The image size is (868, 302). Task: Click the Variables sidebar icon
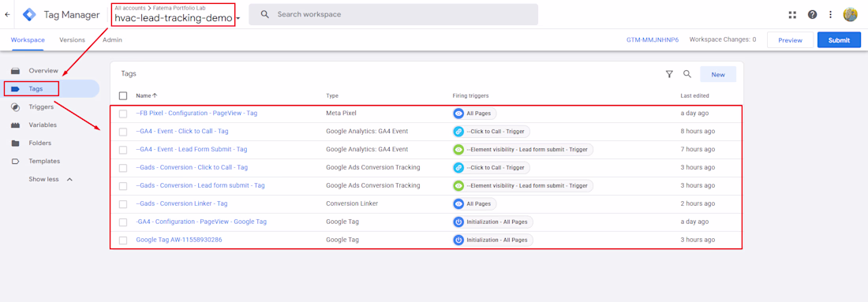16,125
